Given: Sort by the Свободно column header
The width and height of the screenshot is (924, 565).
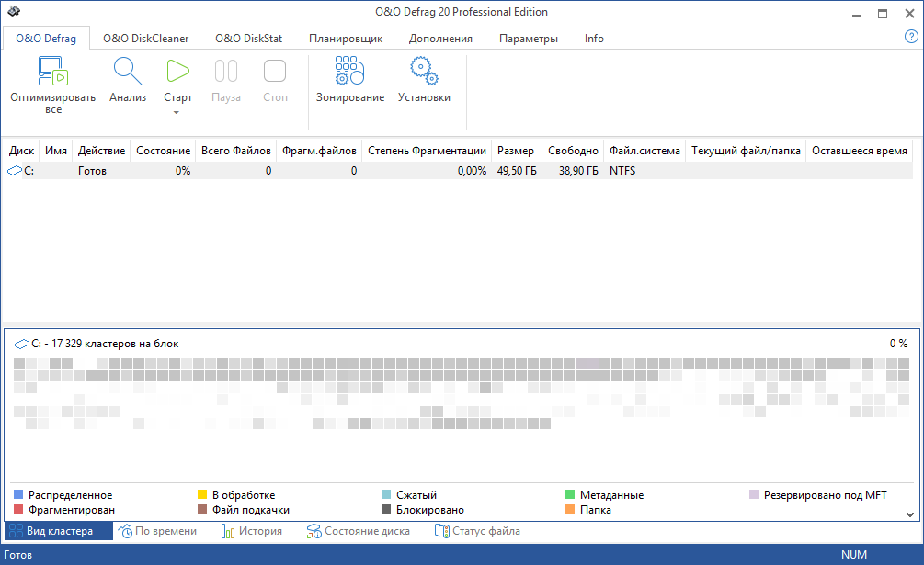Looking at the screenshot, I should pos(573,151).
